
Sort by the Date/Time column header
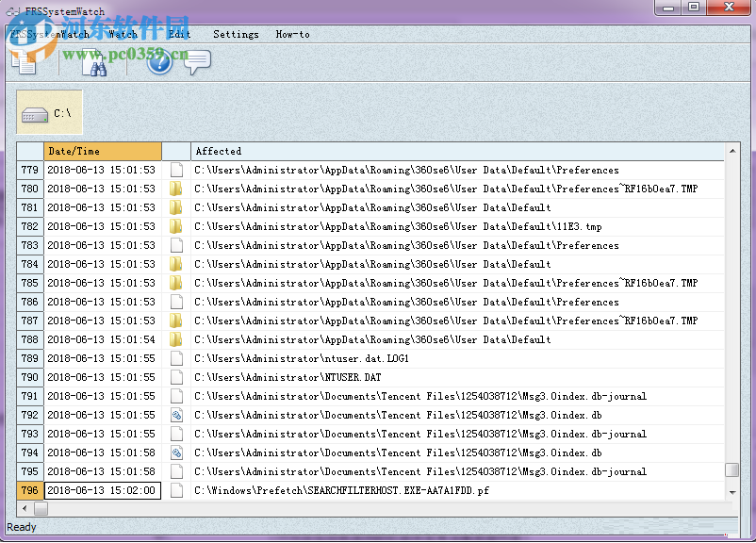click(x=102, y=151)
